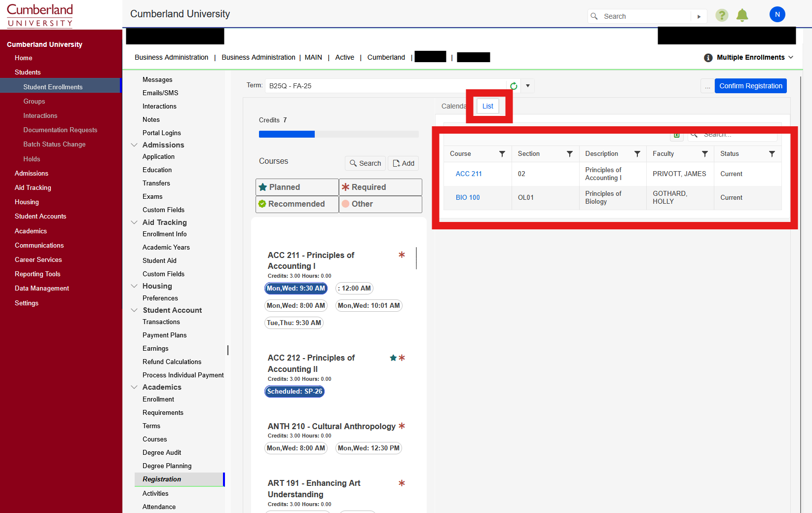
Task: Go to Degree Audit
Action: 162,453
